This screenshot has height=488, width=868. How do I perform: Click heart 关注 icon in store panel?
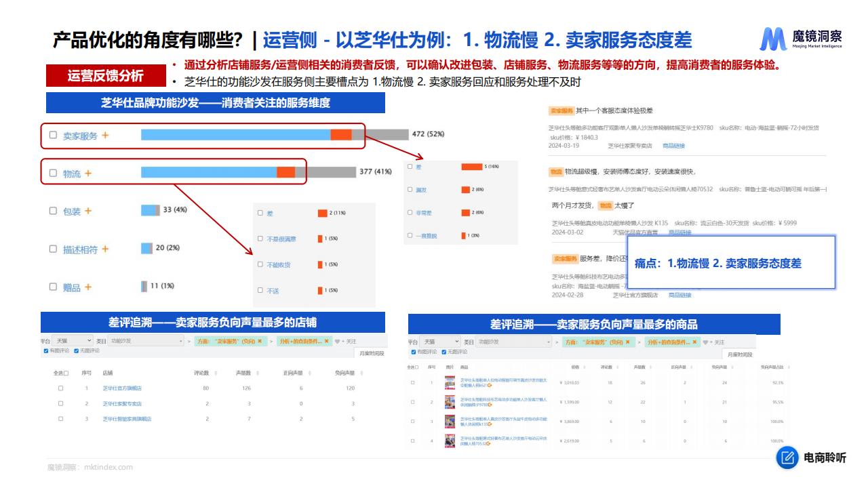[338, 341]
